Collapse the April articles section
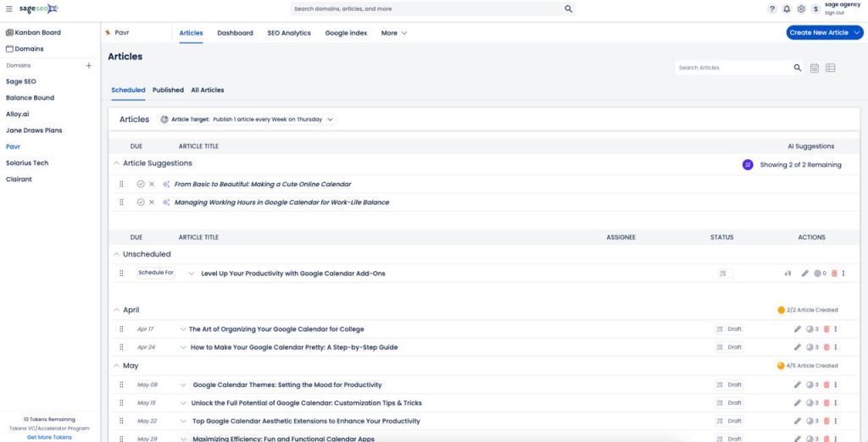The height and width of the screenshot is (442, 868). click(116, 310)
